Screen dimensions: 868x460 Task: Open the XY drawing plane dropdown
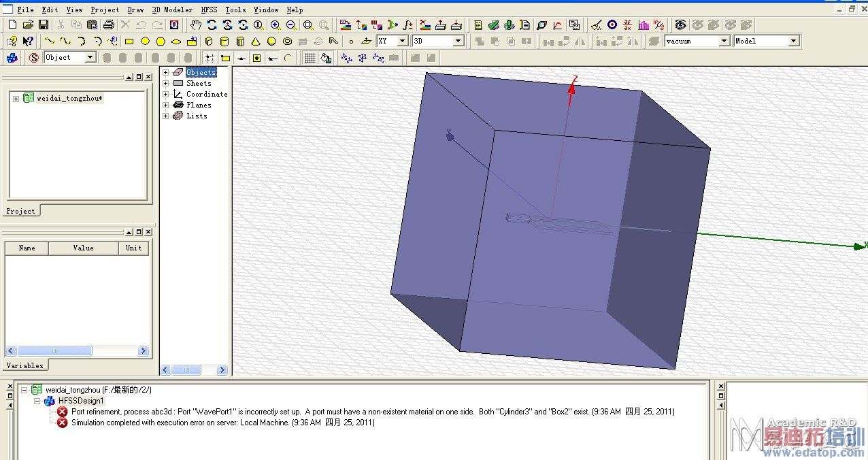[x=402, y=42]
